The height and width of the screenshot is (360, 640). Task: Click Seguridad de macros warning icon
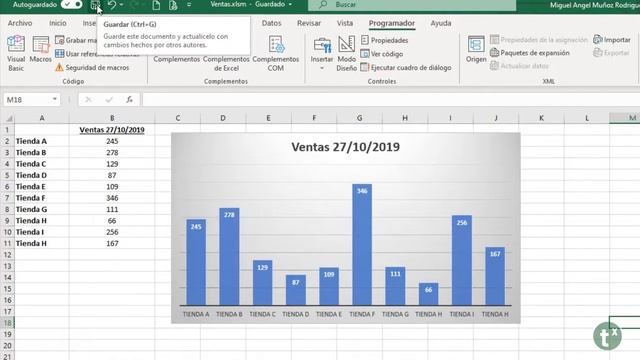[x=60, y=67]
